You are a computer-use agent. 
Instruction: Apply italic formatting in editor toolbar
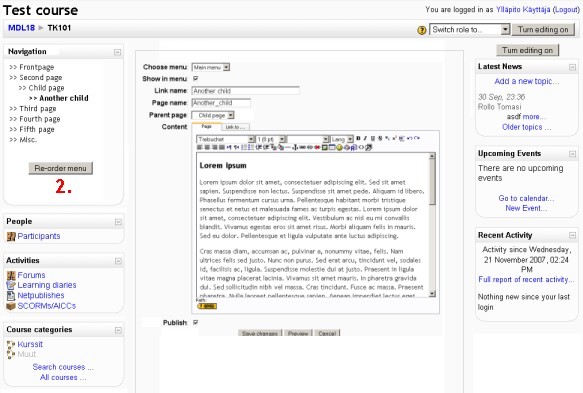pos(365,138)
